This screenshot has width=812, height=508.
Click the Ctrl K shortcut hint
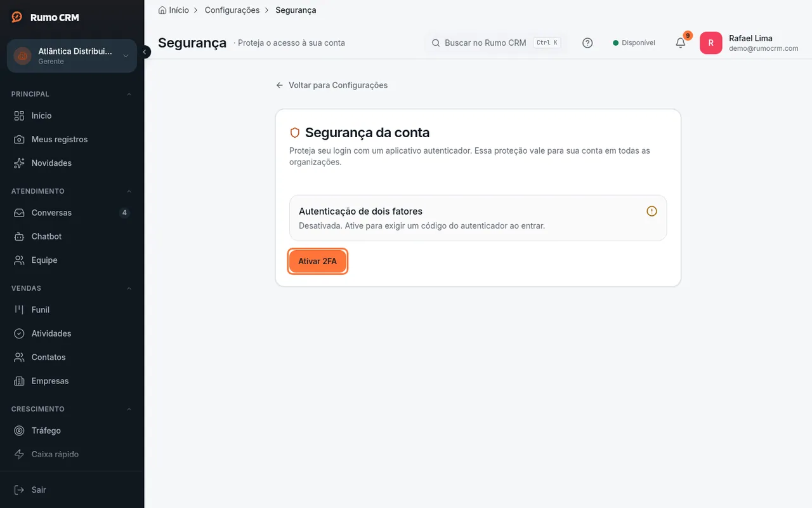coord(547,43)
